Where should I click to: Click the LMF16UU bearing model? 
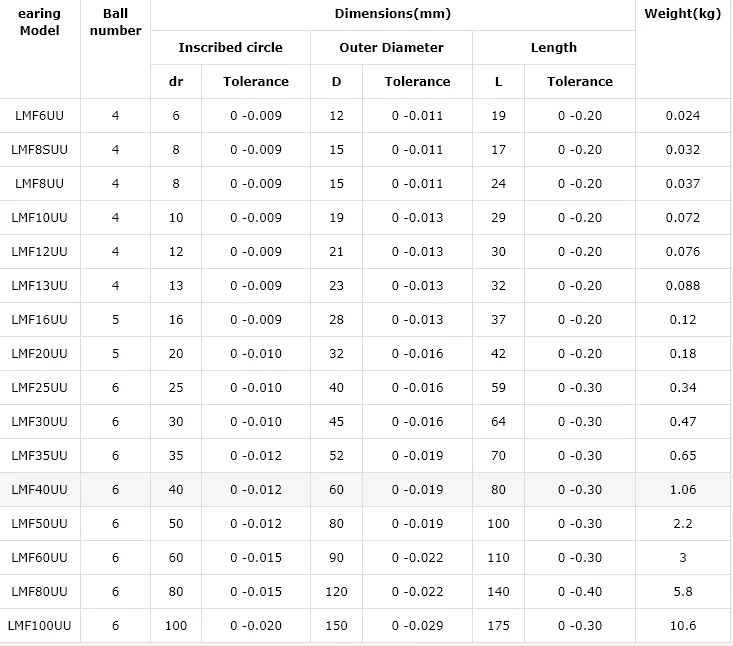click(x=40, y=320)
